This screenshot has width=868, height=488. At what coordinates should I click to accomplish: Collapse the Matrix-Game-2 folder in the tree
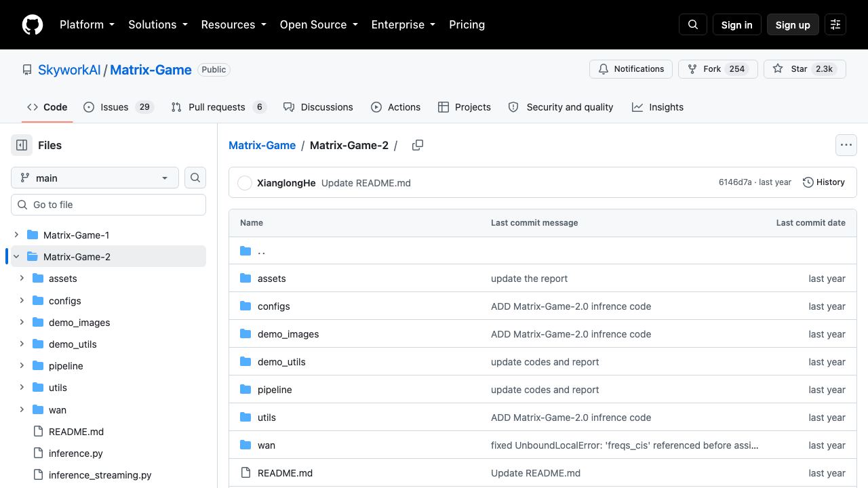[x=16, y=257]
